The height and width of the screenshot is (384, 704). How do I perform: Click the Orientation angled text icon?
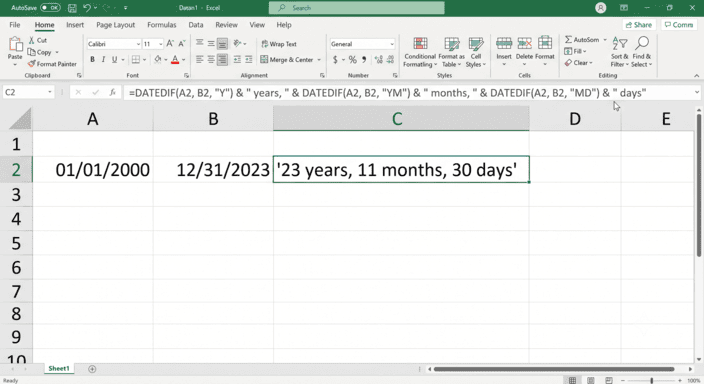coord(238,44)
